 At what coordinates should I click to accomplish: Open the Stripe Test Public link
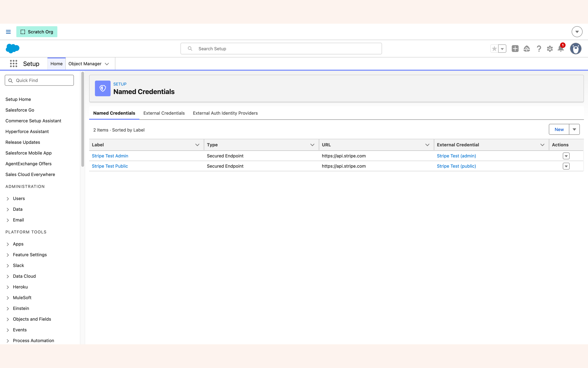coord(110,166)
